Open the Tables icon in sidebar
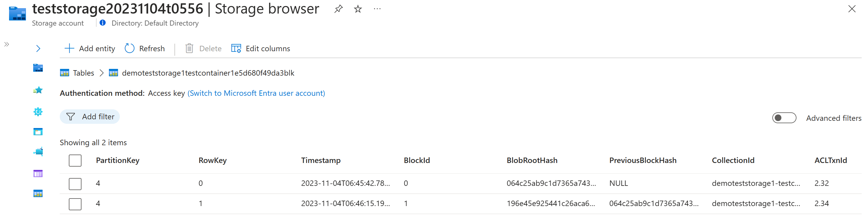The image size is (868, 219). tap(38, 193)
